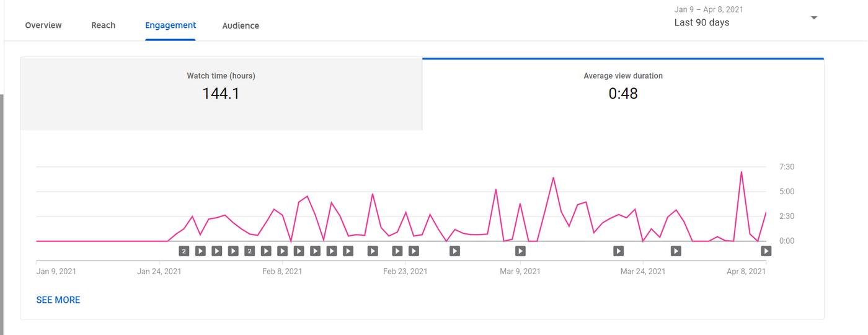Select the Engagement tab

tap(170, 25)
